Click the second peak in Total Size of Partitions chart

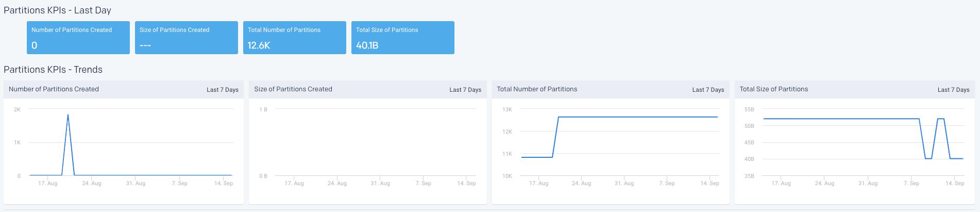click(941, 119)
